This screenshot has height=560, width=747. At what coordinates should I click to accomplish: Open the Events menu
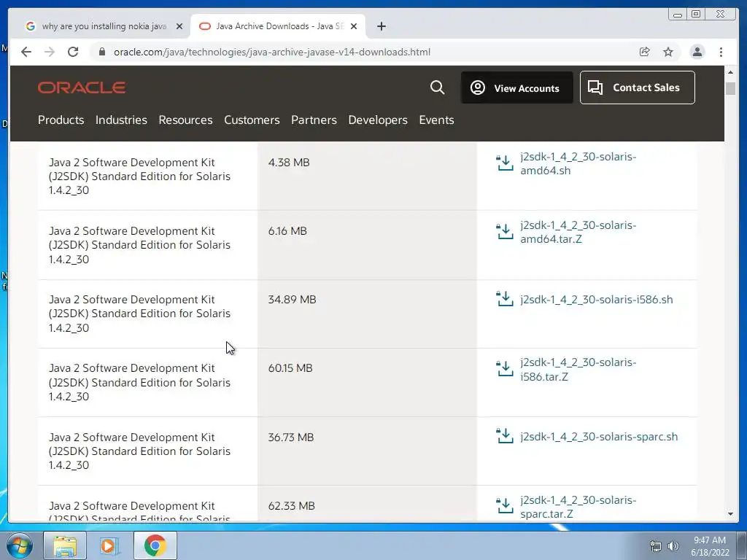436,120
